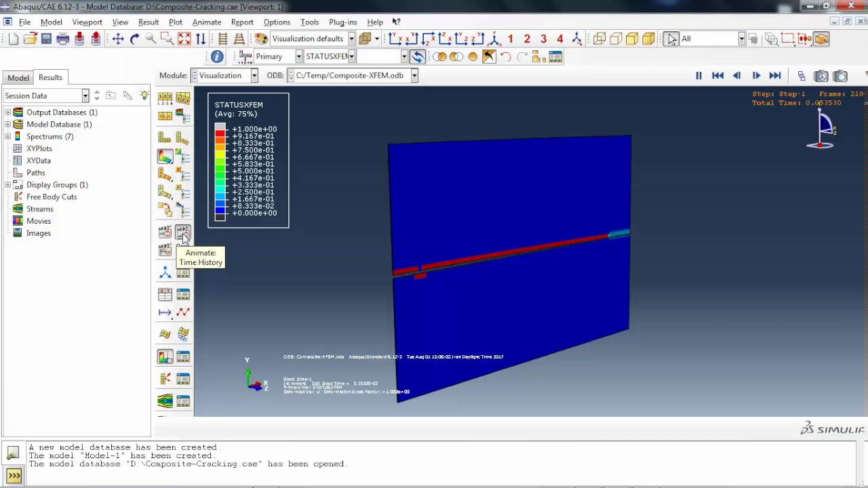Toggle the highlighted selection cube icon

[821, 39]
